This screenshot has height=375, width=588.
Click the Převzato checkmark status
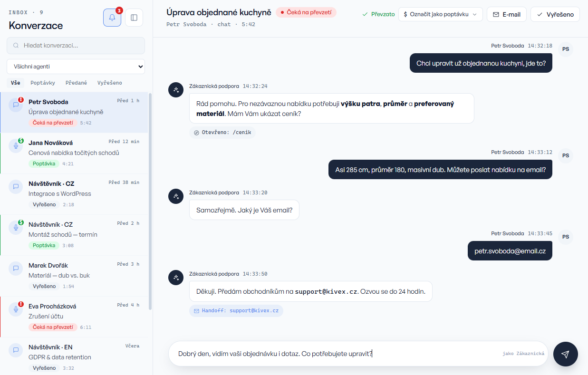click(378, 14)
